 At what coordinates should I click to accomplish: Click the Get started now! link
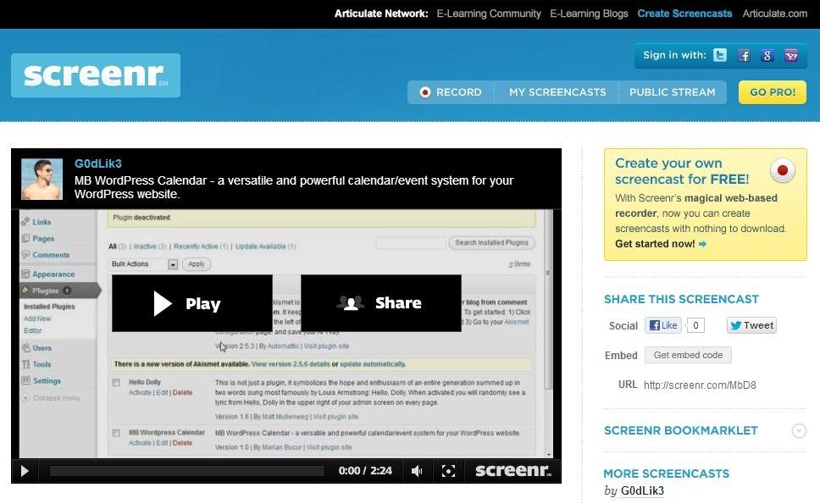661,244
